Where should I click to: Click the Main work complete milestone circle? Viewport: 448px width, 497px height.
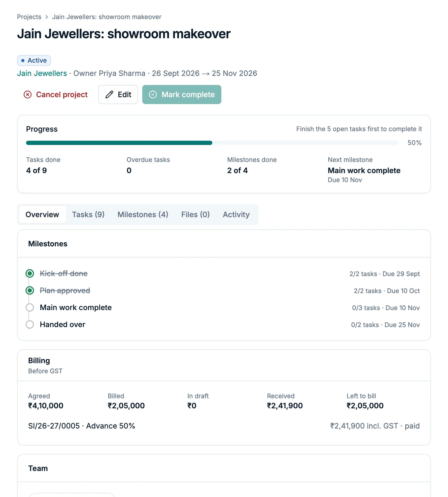tap(30, 307)
